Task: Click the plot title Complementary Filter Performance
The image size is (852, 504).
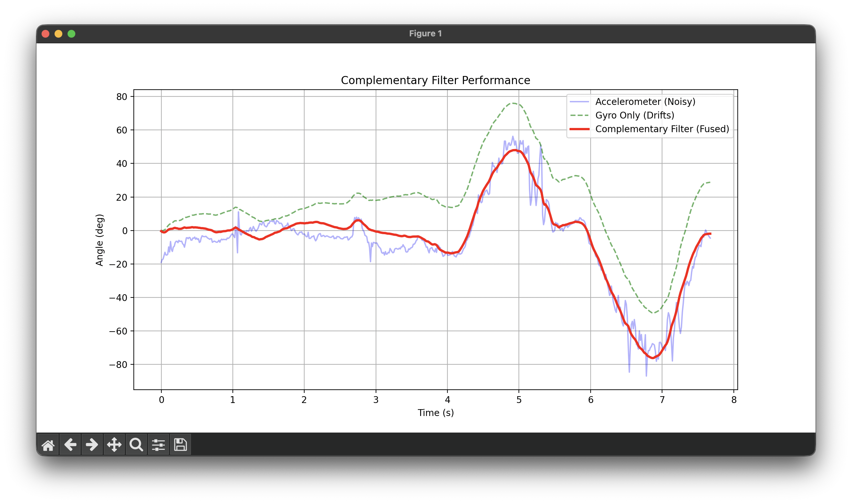Action: tap(436, 81)
